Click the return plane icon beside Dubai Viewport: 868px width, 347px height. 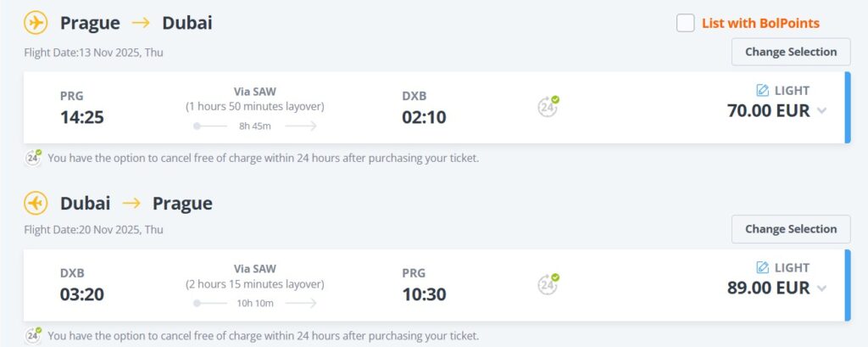[x=36, y=204]
